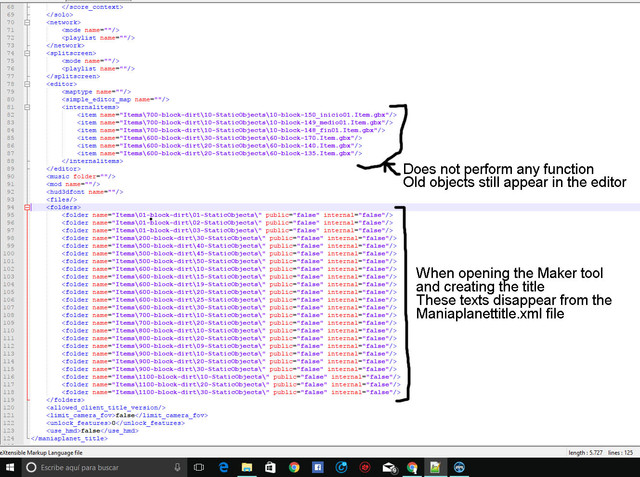The image size is (640, 477).
Task: Click the folder line 500-block-dirt\45-StaticObjects
Action: 229,254
